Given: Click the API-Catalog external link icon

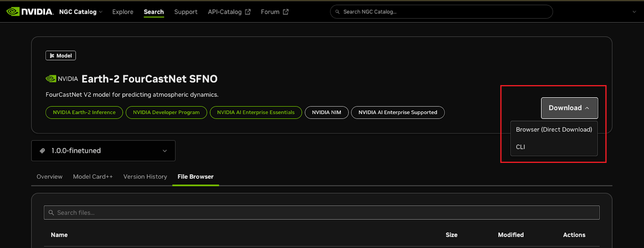Looking at the screenshot, I should click(x=248, y=12).
